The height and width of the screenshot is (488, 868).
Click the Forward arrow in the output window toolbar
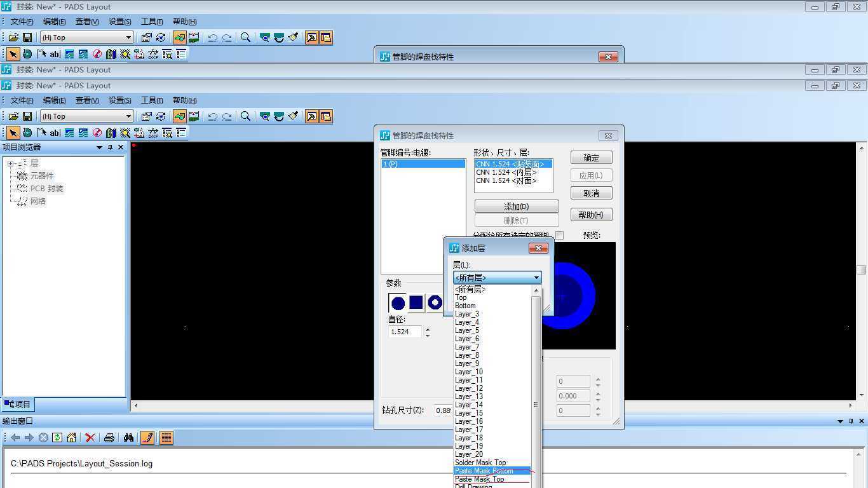point(29,437)
